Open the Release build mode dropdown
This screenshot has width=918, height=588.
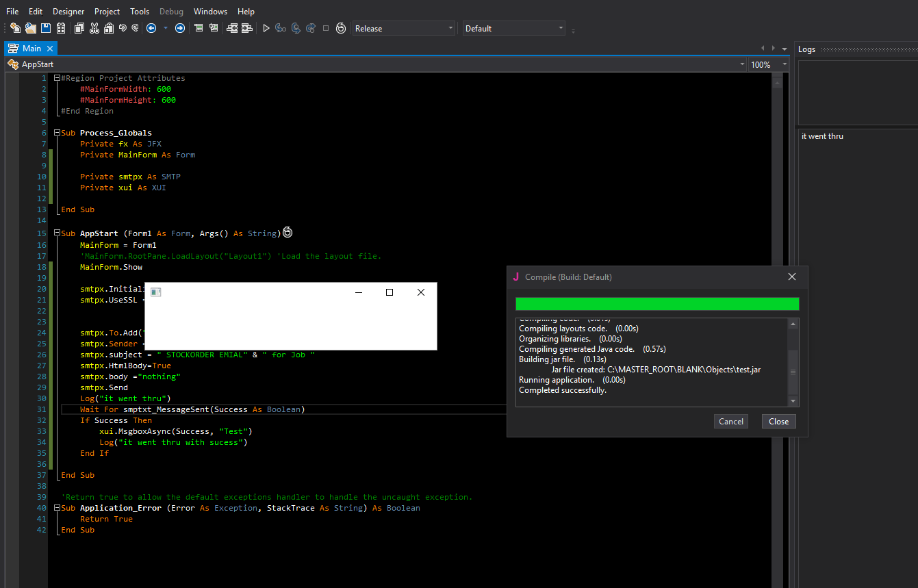[403, 28]
